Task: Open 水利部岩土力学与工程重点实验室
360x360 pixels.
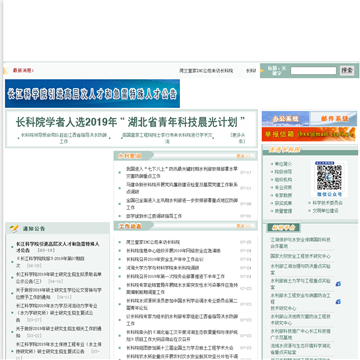Action: [301, 284]
